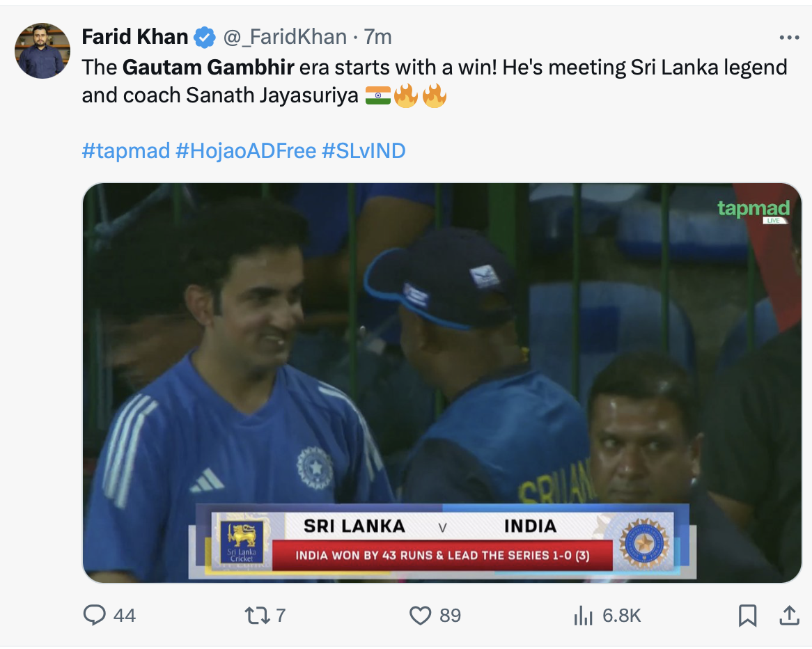Open the view analytics bar chart icon
812x649 pixels.
pos(582,615)
